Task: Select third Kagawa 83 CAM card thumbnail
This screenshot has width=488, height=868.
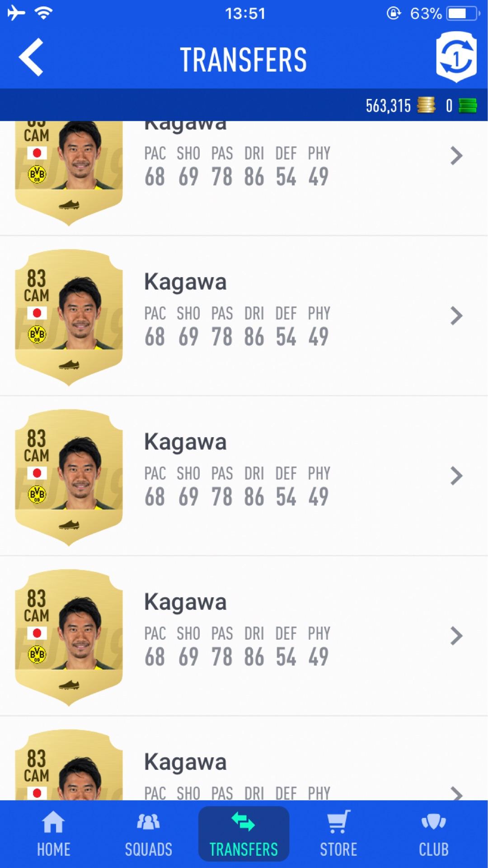Action: (69, 477)
